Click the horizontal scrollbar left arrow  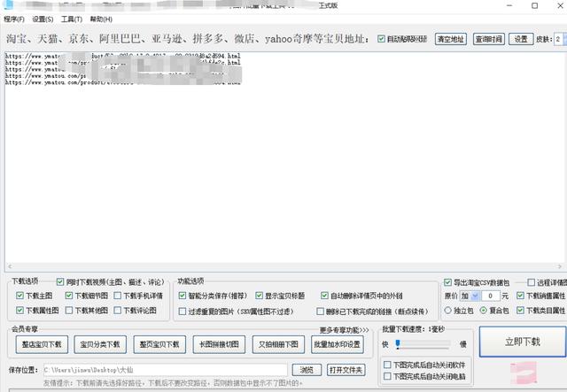click(10, 266)
